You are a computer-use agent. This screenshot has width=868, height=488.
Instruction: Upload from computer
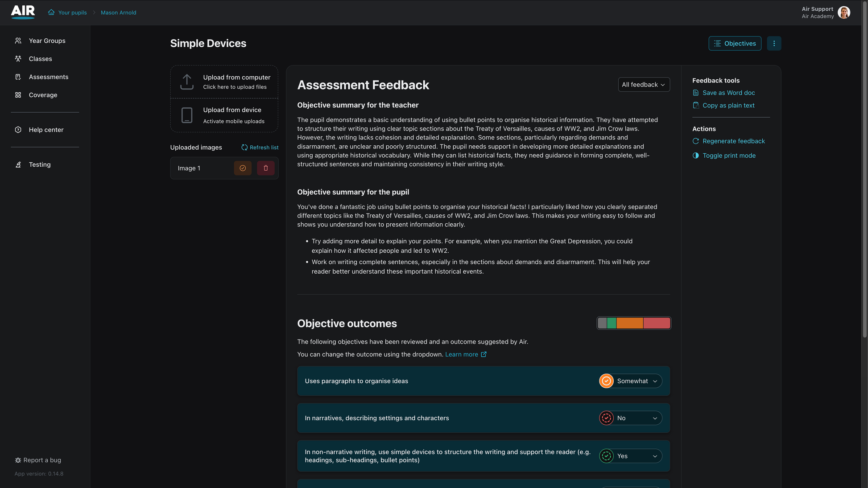click(x=224, y=82)
